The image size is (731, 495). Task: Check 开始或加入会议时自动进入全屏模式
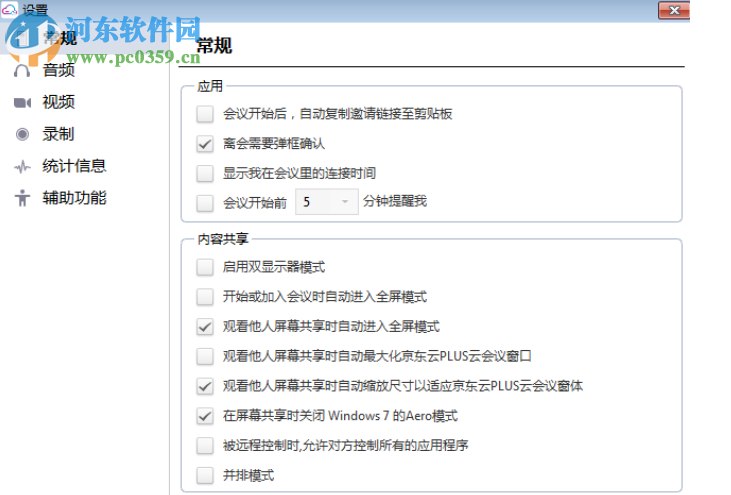point(205,297)
